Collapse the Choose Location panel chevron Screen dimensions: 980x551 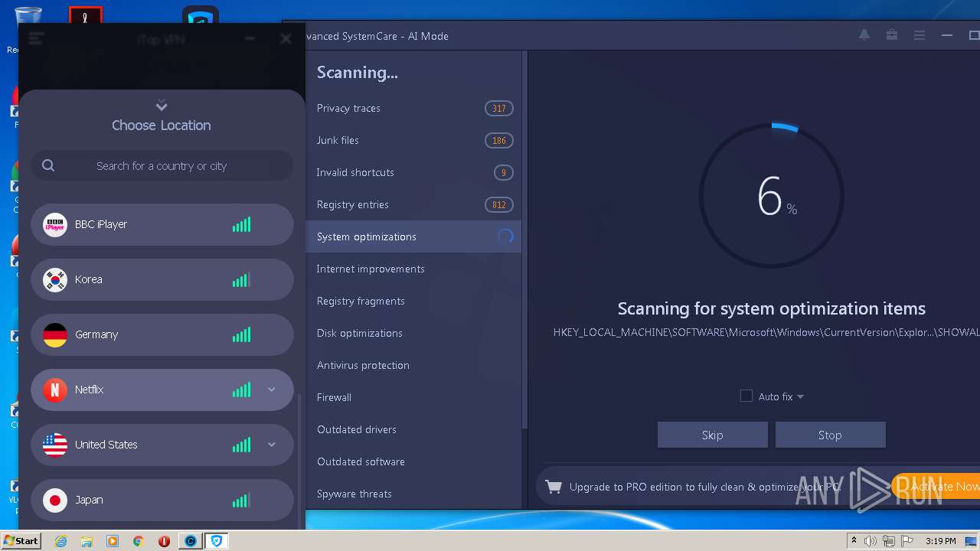coord(161,106)
